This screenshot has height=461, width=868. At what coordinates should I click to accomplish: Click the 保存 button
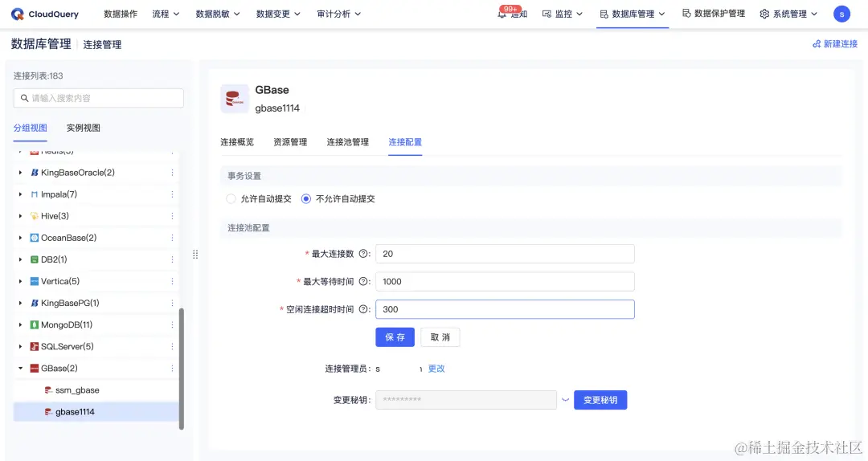(x=395, y=337)
